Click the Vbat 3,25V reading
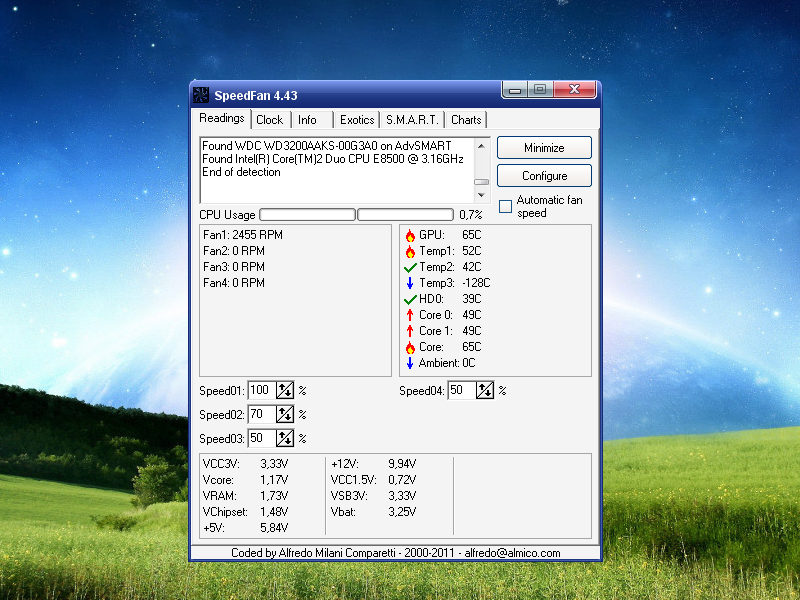Viewport: 800px width, 600px height. click(373, 512)
